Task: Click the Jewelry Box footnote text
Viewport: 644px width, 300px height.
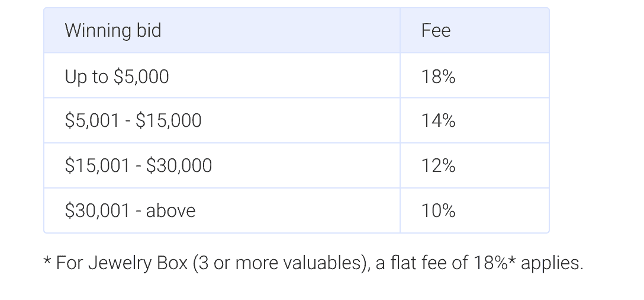Action: point(313,263)
